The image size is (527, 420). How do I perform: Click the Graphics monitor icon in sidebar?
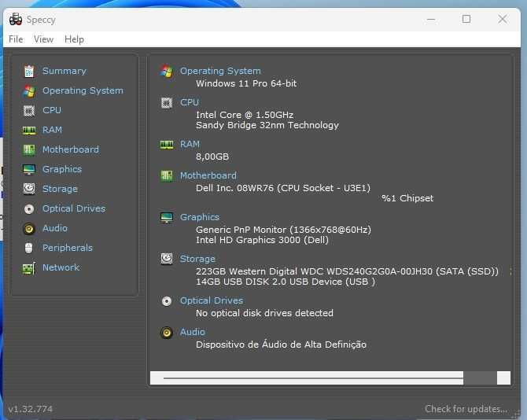[x=29, y=170]
